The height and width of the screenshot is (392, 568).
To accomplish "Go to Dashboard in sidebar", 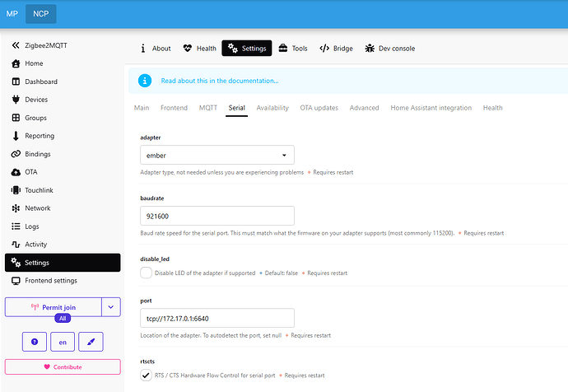I will click(41, 82).
